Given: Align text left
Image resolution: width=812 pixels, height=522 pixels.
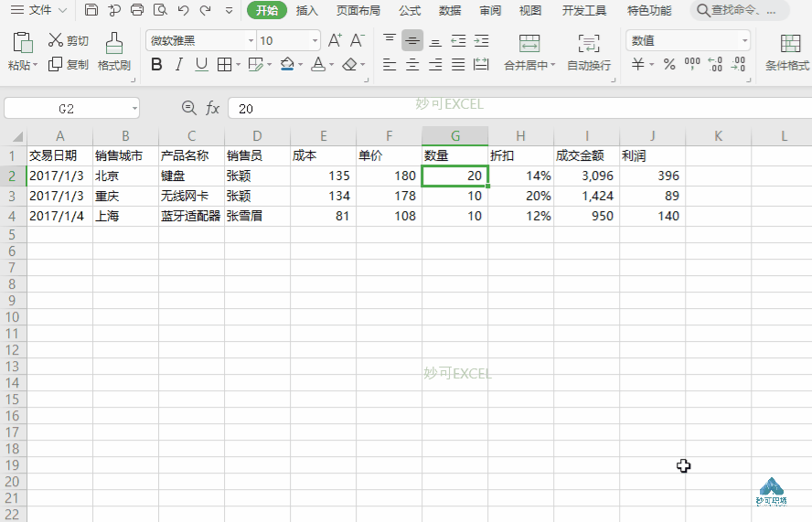Looking at the screenshot, I should pyautogui.click(x=390, y=65).
